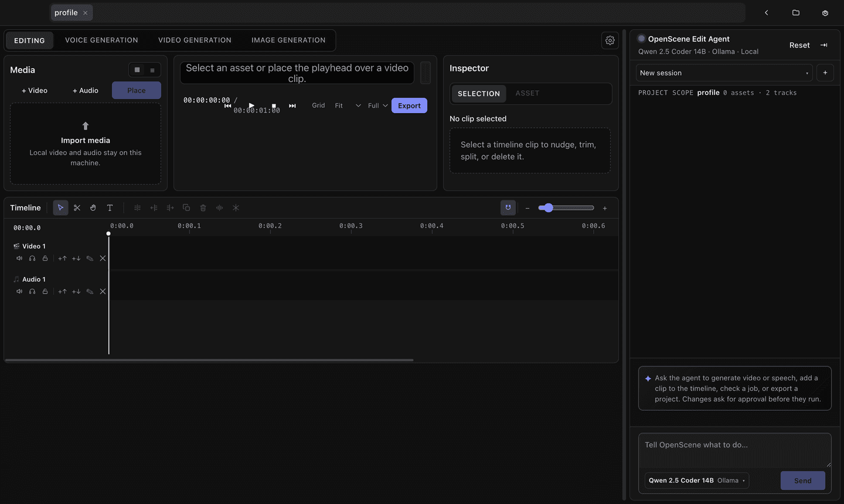The image size is (844, 504).
Task: Add a track above Audio 1
Action: [x=62, y=291]
